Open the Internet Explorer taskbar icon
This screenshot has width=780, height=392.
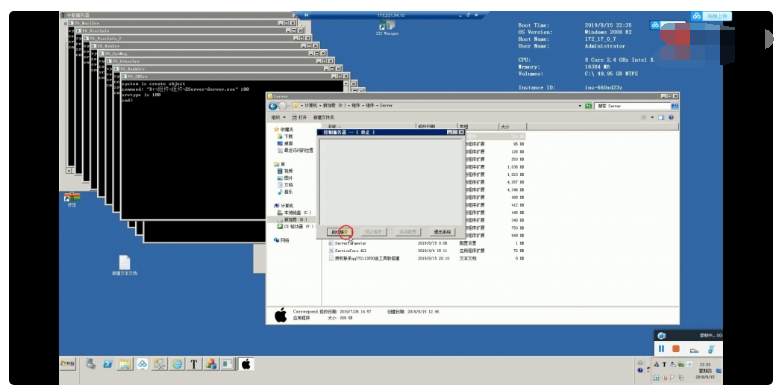177,364
